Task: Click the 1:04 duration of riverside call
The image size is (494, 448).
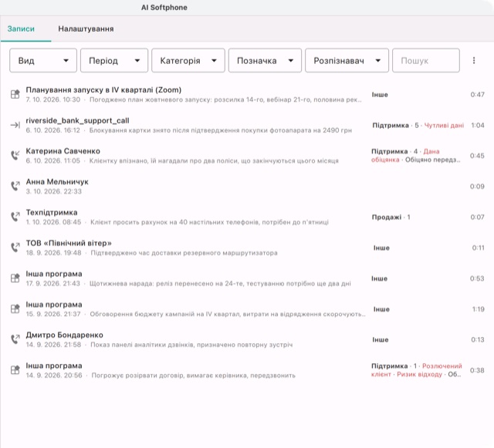Action: click(478, 126)
